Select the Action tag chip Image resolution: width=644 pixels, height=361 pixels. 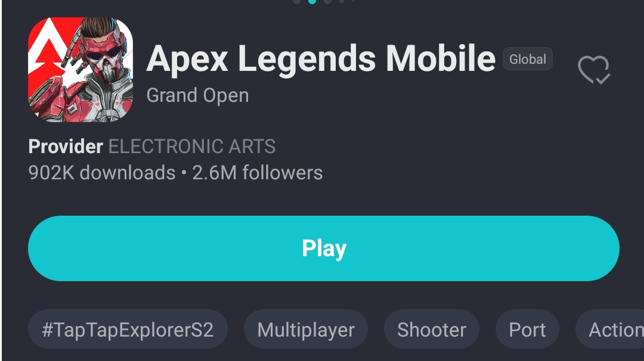(x=611, y=329)
